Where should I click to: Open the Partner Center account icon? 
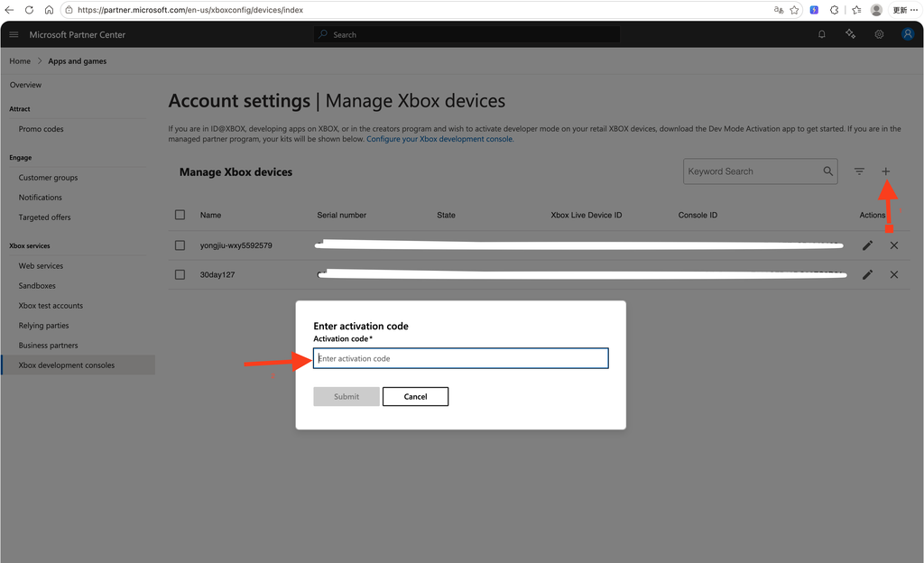pos(908,34)
